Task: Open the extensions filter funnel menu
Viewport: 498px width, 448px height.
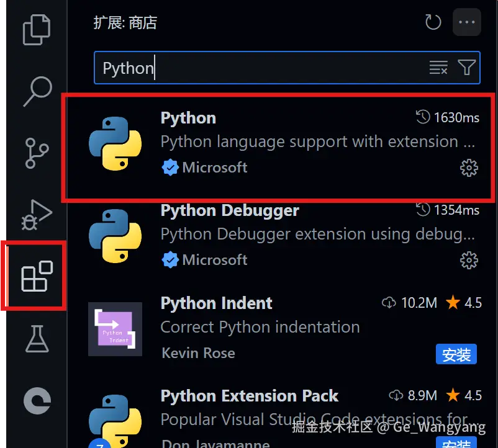Action: pos(466,68)
